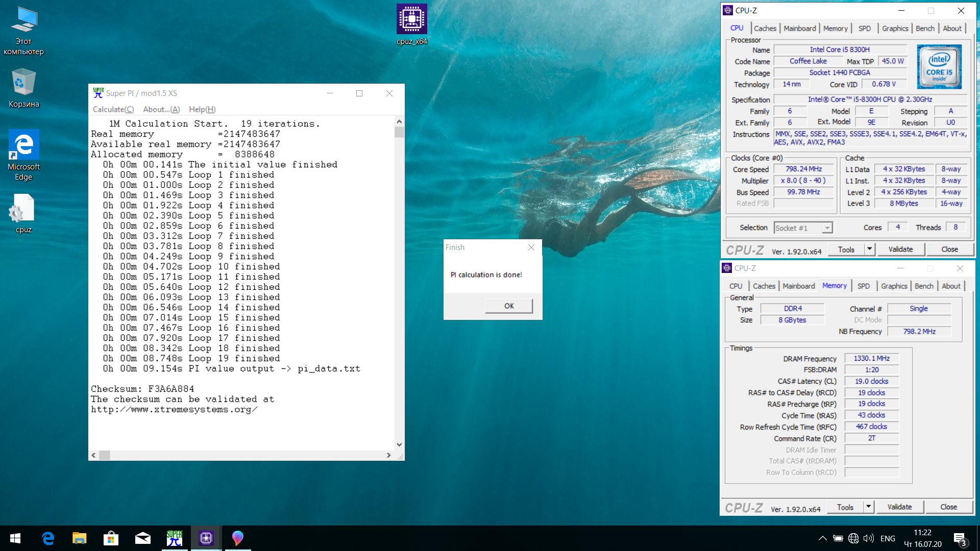Click Close button in bottom CPU-Z
This screenshot has height=551, width=980.
948,507
